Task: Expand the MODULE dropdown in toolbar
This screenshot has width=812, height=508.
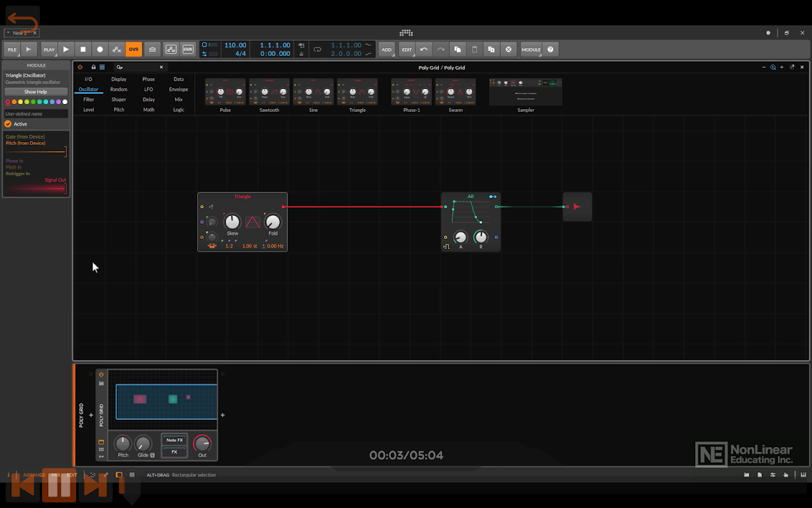Action: click(x=531, y=50)
